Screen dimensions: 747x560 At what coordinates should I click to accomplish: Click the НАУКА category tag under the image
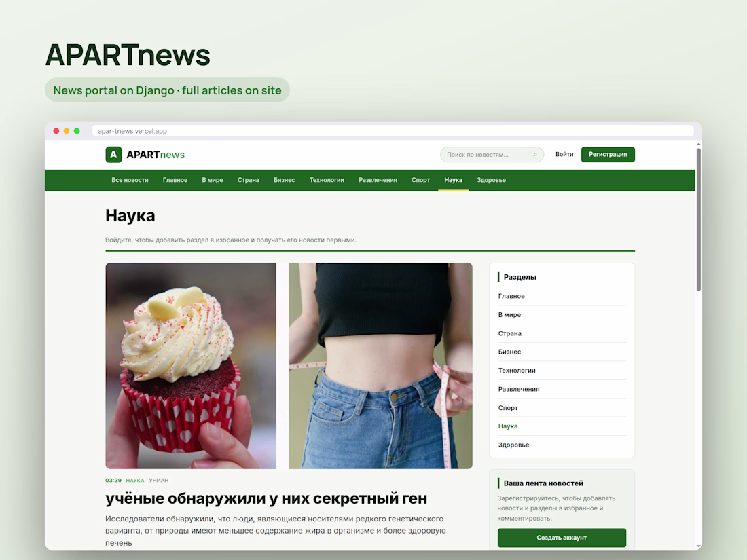pyautogui.click(x=135, y=481)
